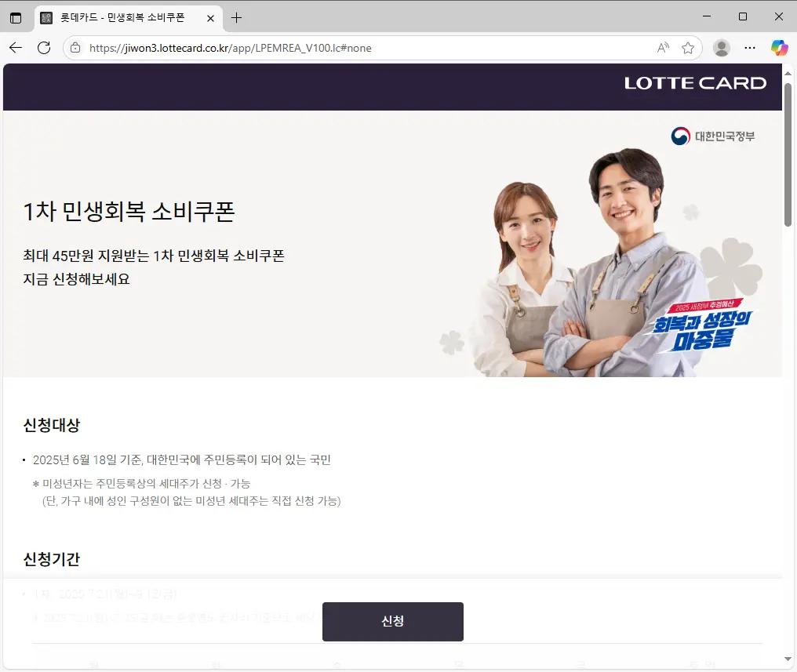Image resolution: width=797 pixels, height=672 pixels.
Task: Click the 1차 민생회복 소비쿠폰 heading
Action: point(129,211)
